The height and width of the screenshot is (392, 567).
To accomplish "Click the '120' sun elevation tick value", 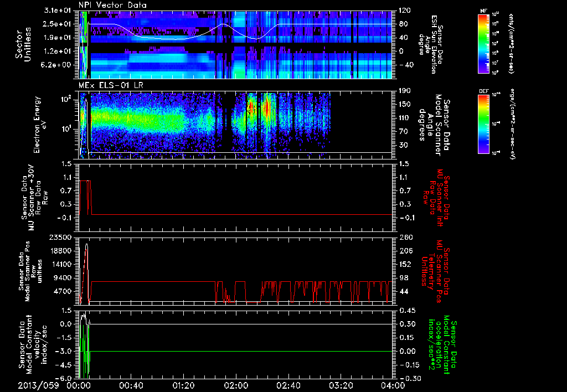I will click(x=405, y=11).
